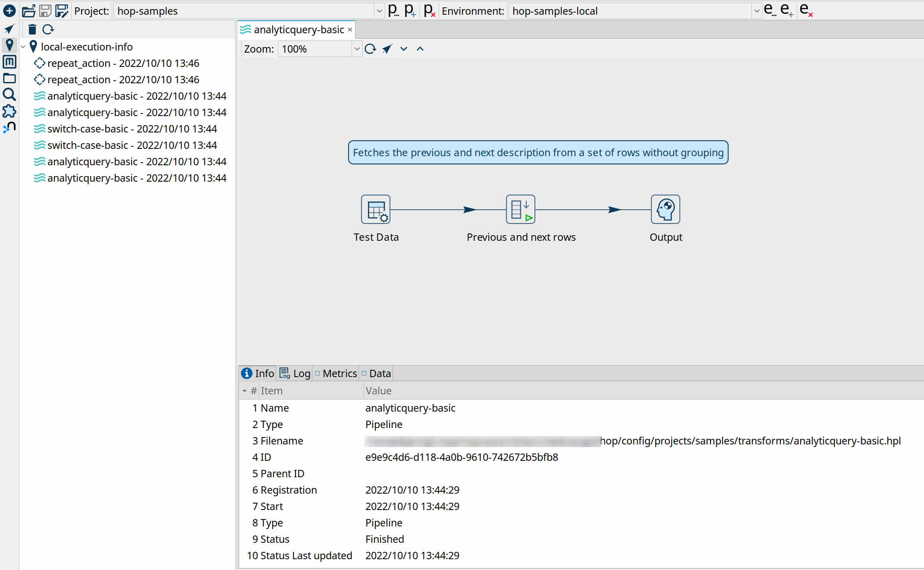Click the New (plus) icon
This screenshot has height=570, width=924.
click(9, 10)
